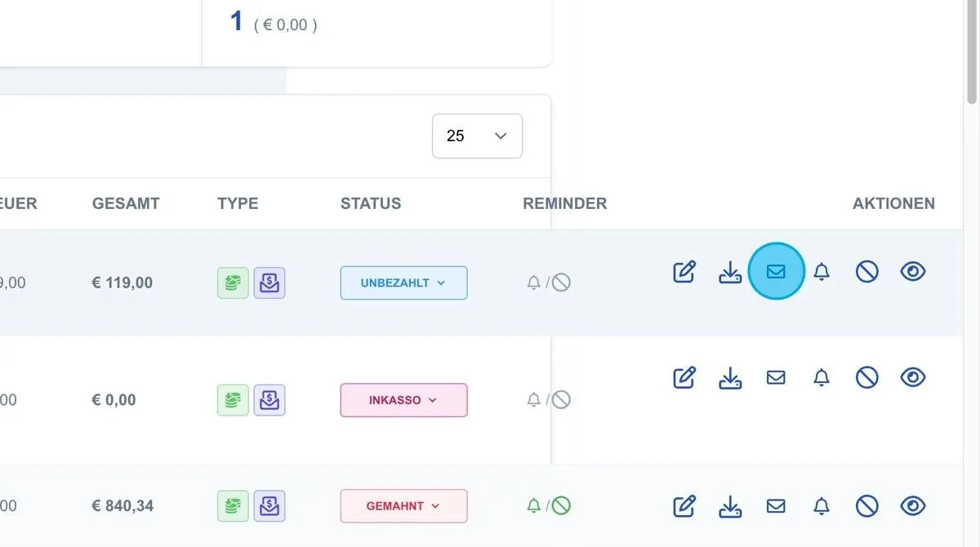
Task: Click the € 840,34 total amount
Action: click(122, 506)
